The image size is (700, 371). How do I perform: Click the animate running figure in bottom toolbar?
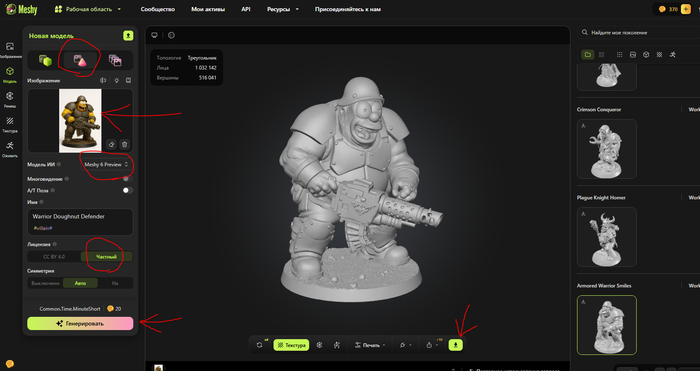tap(337, 345)
